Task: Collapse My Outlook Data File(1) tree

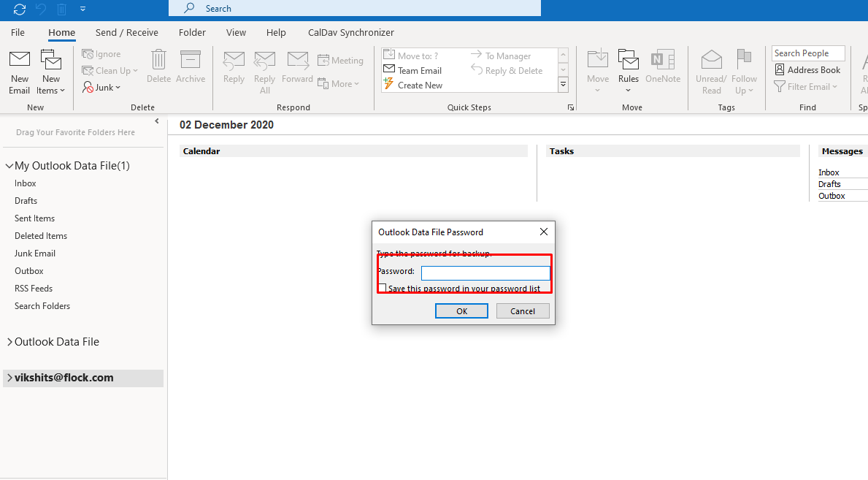Action: 9,166
